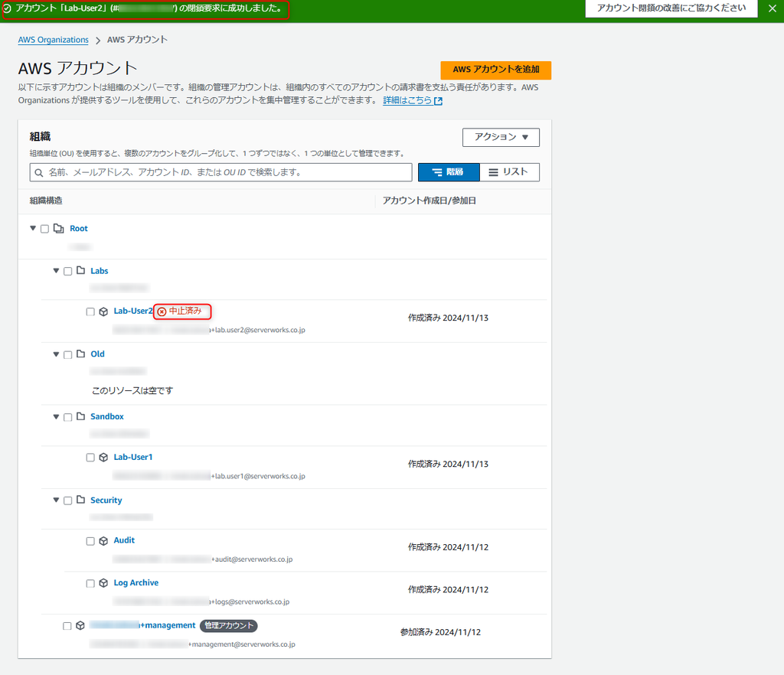Click the +audit@serverworks.co.jp email

point(253,559)
